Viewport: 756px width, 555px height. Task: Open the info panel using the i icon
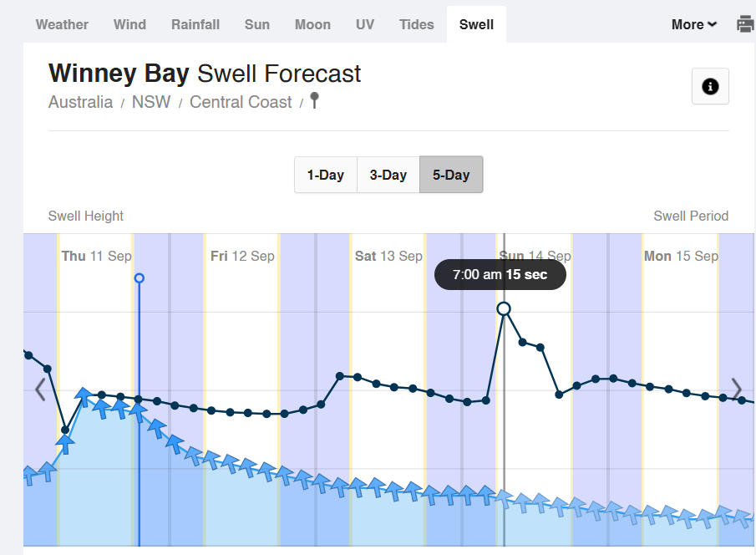[x=710, y=86]
